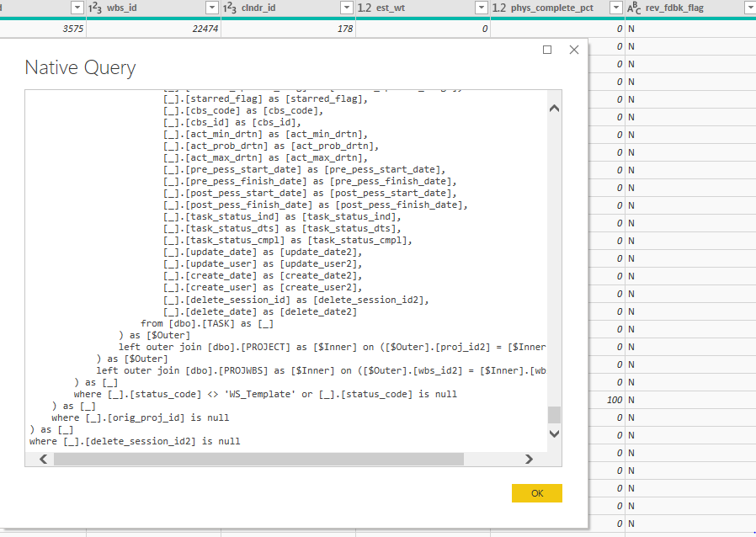The width and height of the screenshot is (756, 537).
Task: Click the horizontal scrollbar's right arrow
Action: (529, 460)
